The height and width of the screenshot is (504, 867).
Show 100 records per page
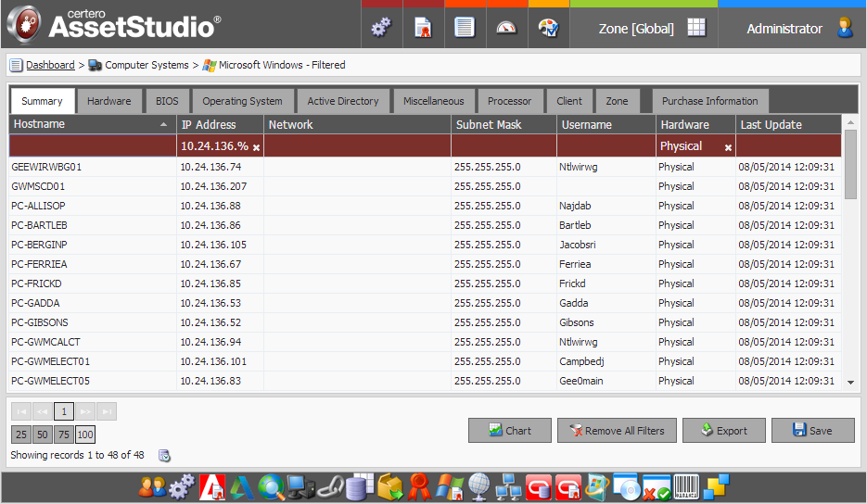85,435
